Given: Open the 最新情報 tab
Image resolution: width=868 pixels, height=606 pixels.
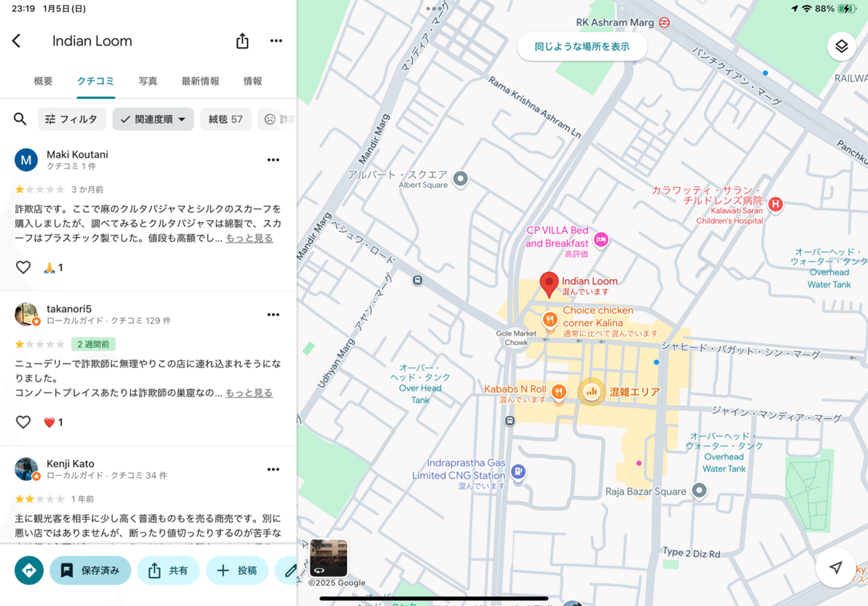Looking at the screenshot, I should click(x=200, y=81).
